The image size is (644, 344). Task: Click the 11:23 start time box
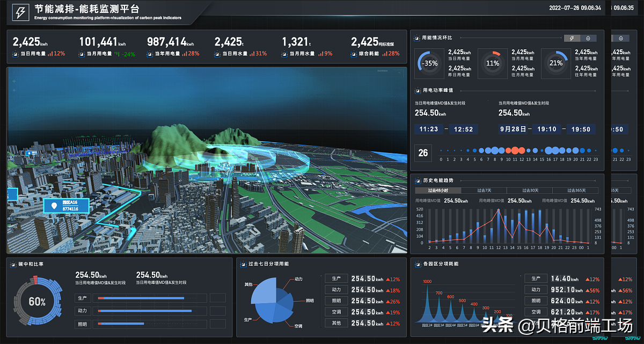pyautogui.click(x=429, y=129)
